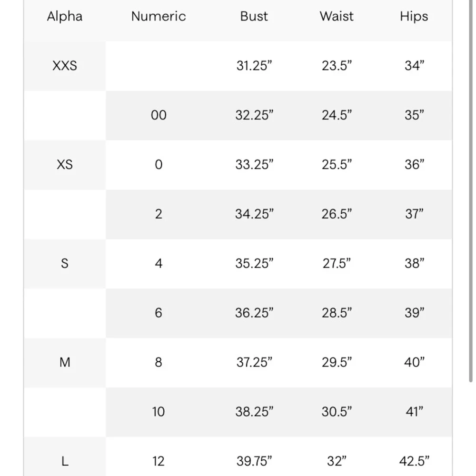
Task: Select the XXS size label
Action: [65, 66]
